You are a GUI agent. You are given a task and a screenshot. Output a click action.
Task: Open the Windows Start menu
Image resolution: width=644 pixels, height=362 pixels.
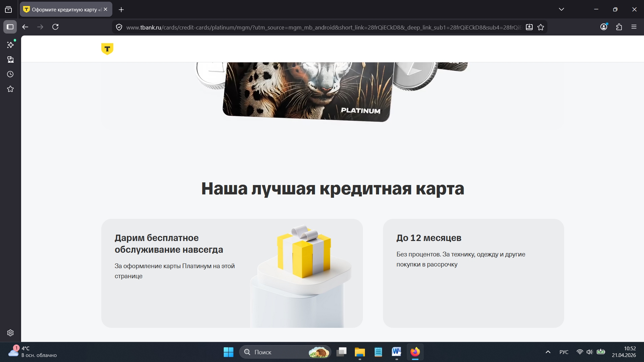[228, 352]
